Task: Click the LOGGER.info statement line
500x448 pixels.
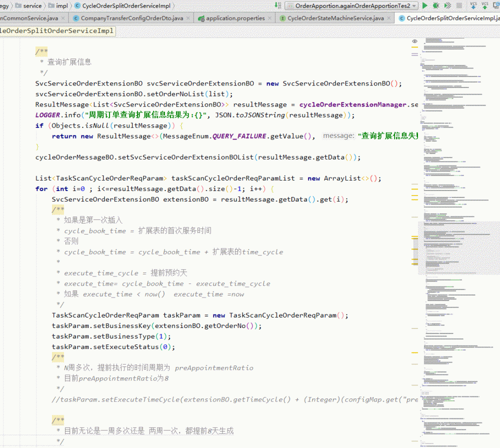Action: pos(195,115)
